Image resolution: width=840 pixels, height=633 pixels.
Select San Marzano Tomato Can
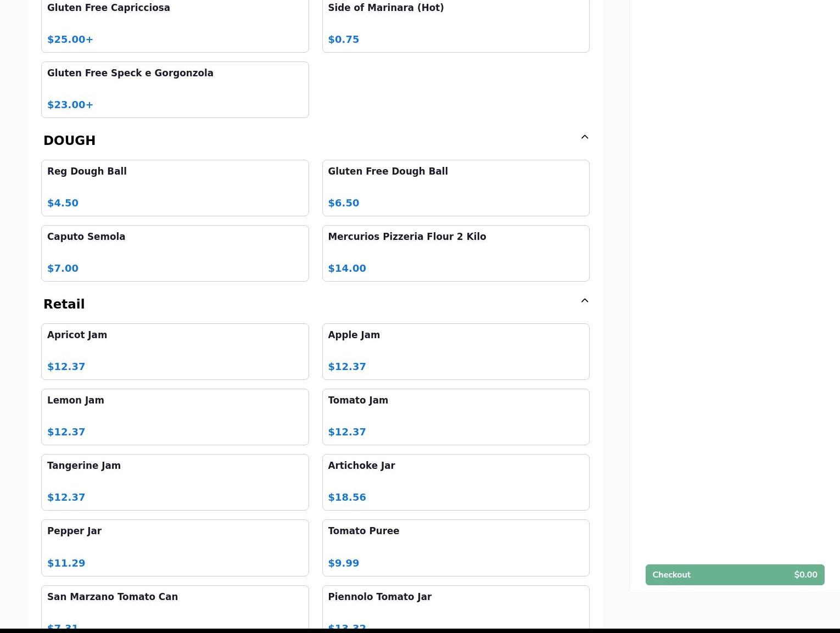(x=175, y=607)
